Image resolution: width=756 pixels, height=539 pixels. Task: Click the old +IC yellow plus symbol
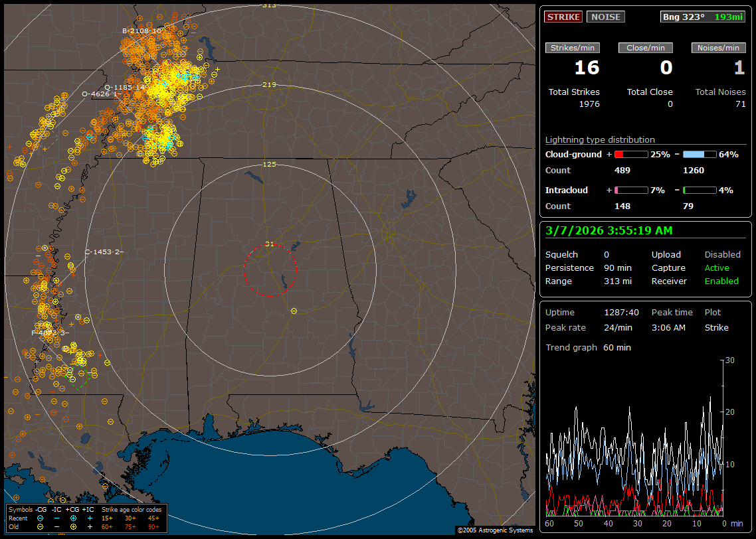pyautogui.click(x=90, y=526)
